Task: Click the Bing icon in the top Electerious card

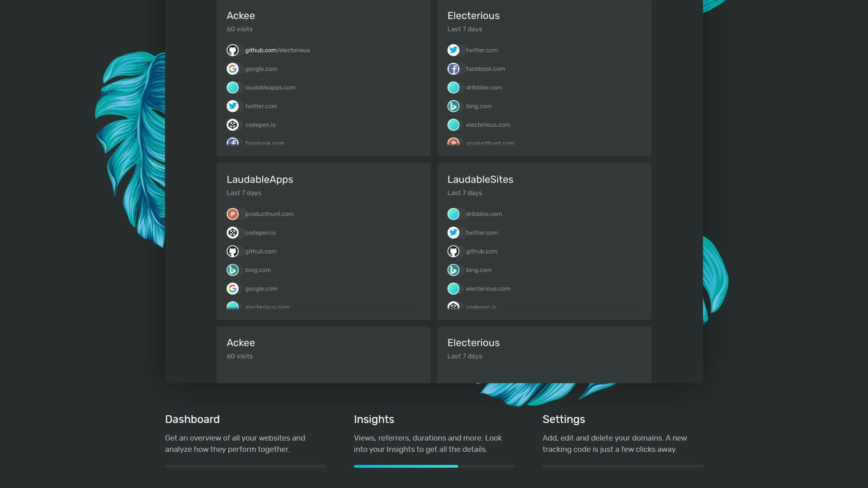Action: [x=453, y=106]
